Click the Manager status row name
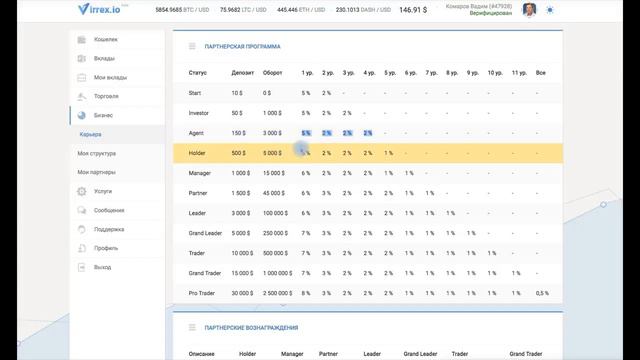The height and width of the screenshot is (360, 640). point(200,173)
